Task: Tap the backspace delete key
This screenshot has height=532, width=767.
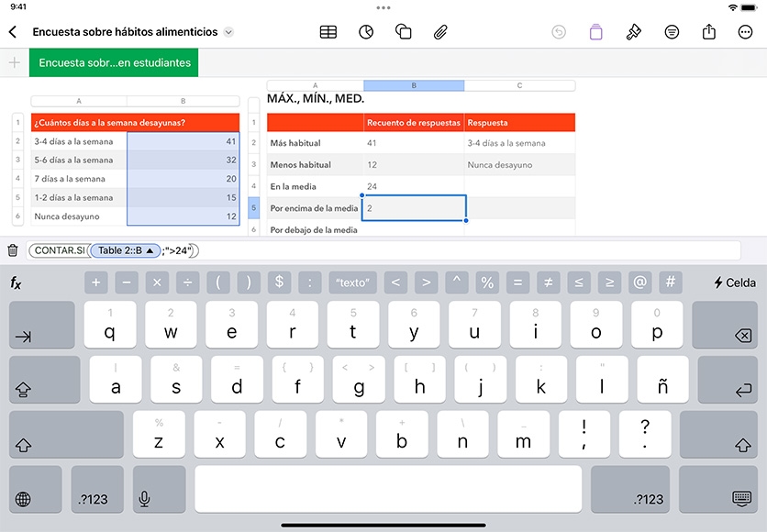Action: point(725,325)
